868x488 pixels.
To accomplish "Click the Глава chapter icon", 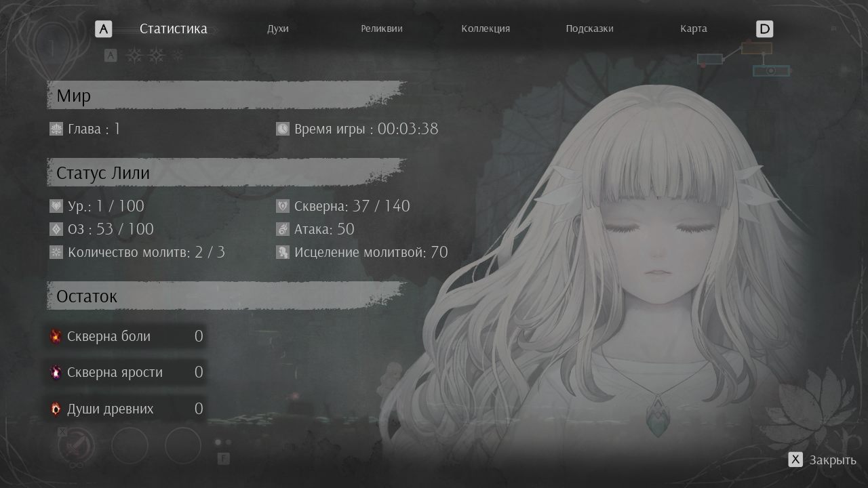I will [56, 129].
